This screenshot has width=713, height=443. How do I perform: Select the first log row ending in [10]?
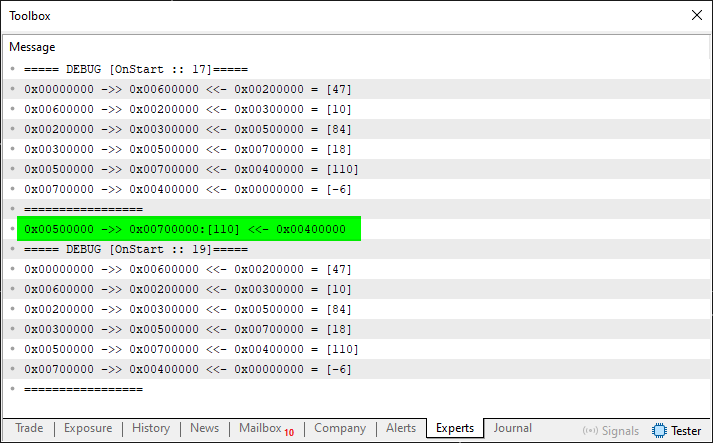[356, 109]
